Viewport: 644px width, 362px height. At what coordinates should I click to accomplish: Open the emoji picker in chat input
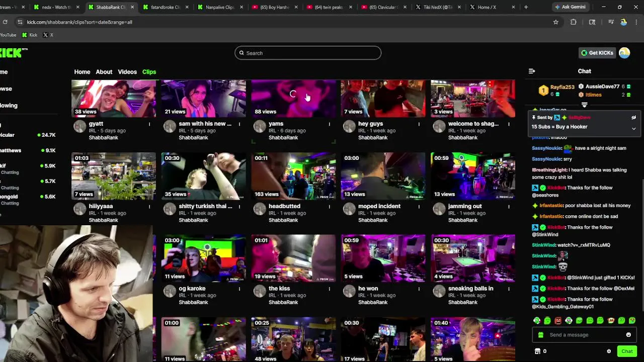(628, 335)
